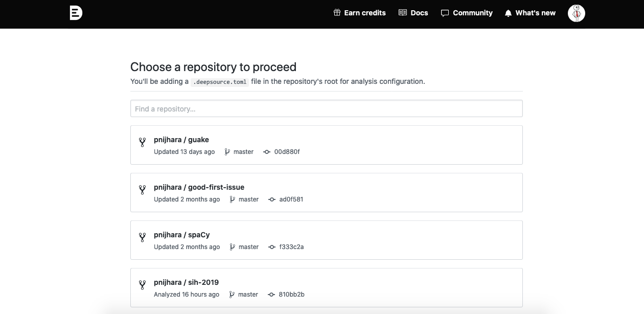Click the fork icon on good-first-issue card
This screenshot has height=314, width=644.
pyautogui.click(x=142, y=190)
